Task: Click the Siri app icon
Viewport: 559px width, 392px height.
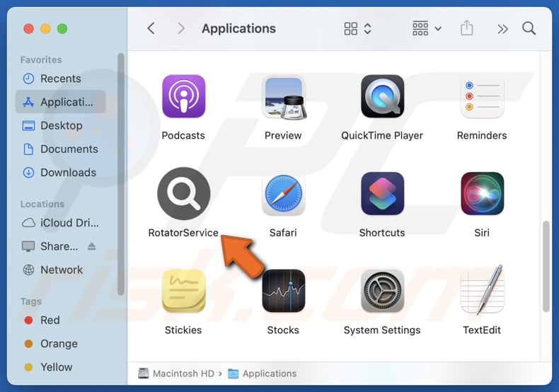Action: [x=482, y=193]
